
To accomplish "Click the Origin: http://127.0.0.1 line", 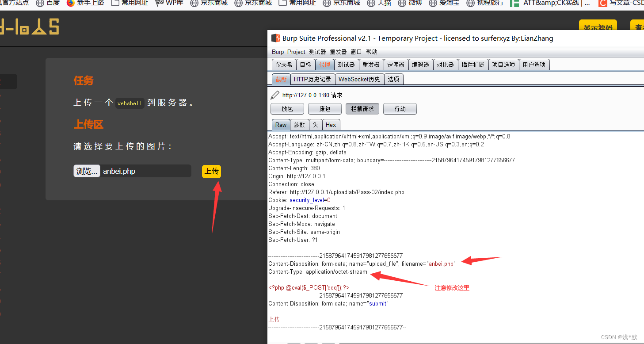I will [x=297, y=176].
